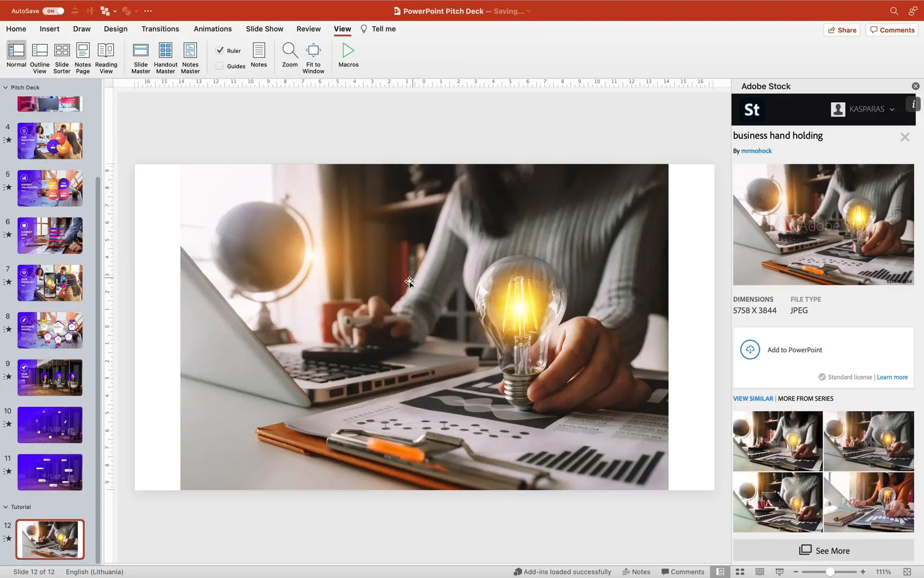The image size is (924, 578).
Task: Enable the Guides checkbox
Action: [x=220, y=66]
